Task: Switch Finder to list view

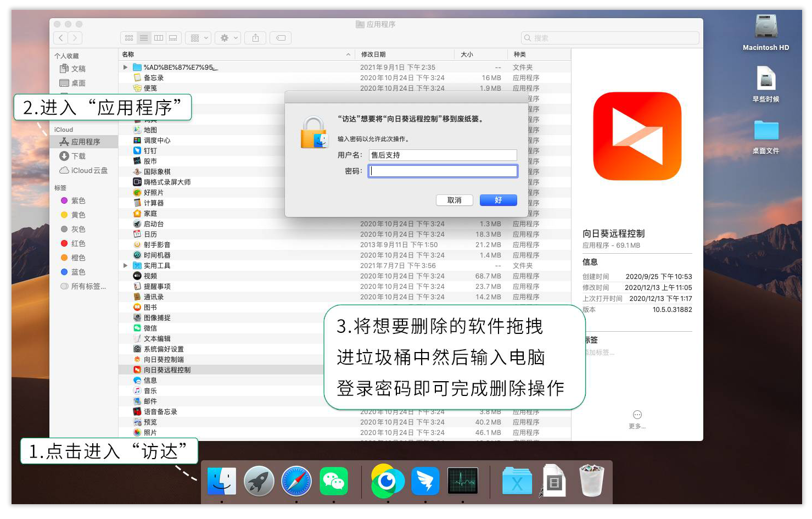Action: [x=144, y=38]
